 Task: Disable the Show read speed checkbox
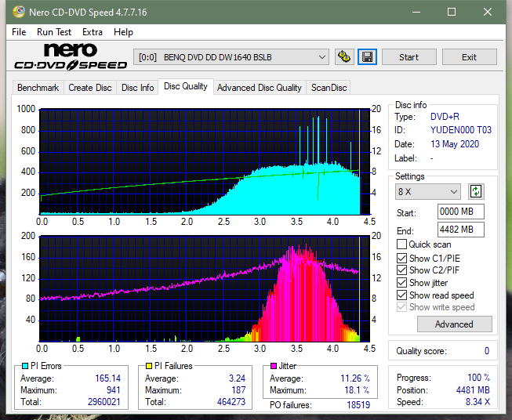coord(401,295)
